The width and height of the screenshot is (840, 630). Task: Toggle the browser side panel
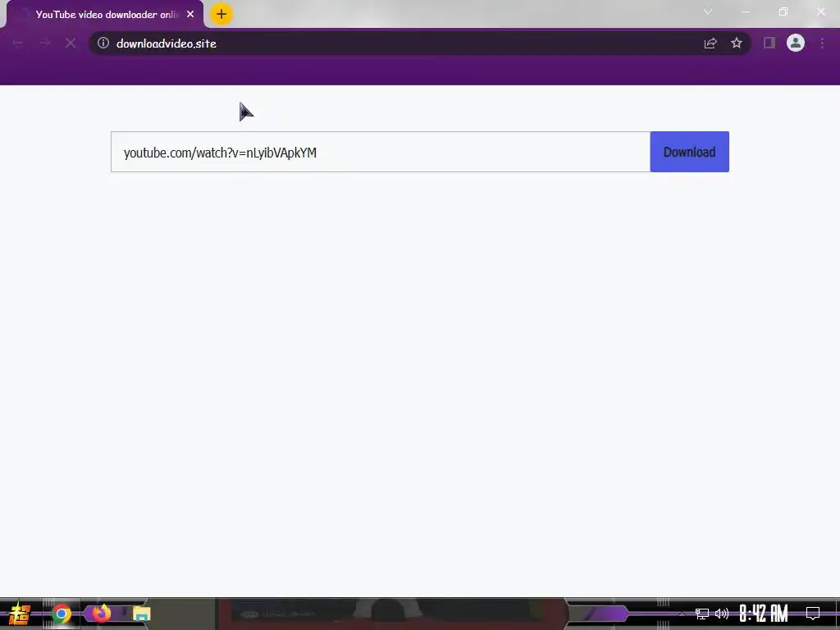click(769, 43)
